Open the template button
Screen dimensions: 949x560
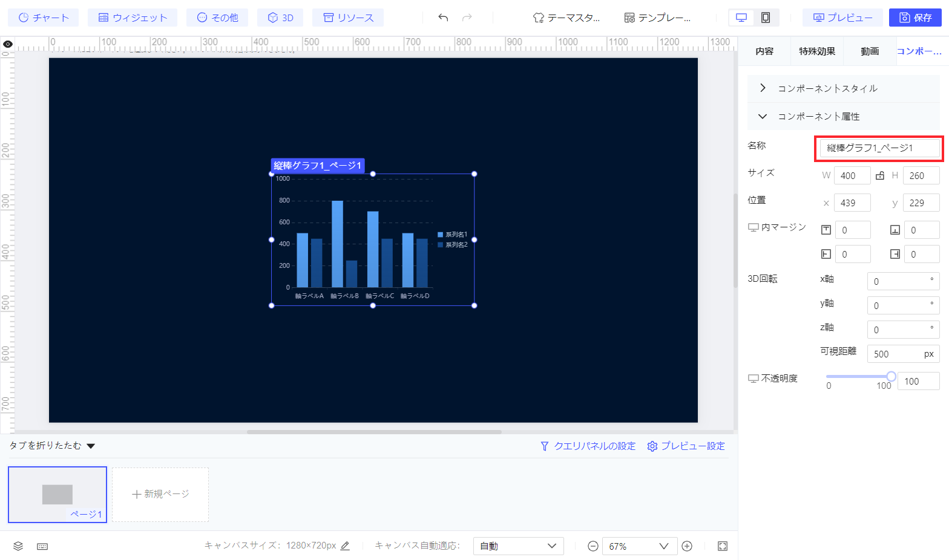click(657, 18)
